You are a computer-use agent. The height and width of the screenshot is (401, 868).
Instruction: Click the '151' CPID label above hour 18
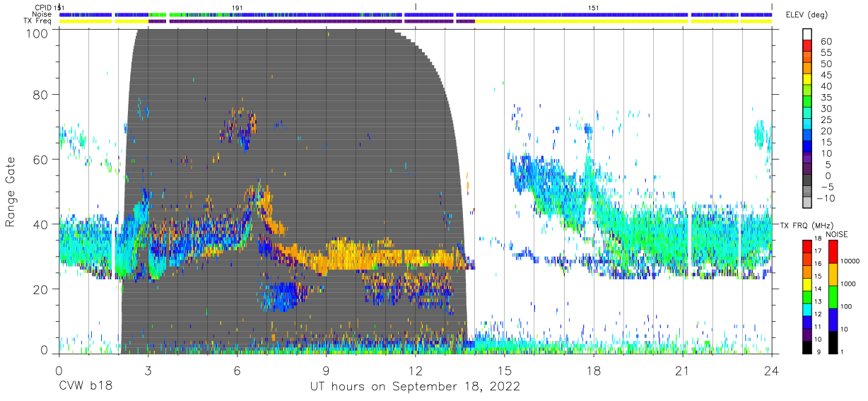point(594,7)
